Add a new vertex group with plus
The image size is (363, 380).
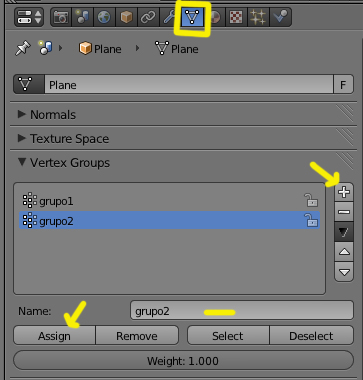tap(344, 192)
